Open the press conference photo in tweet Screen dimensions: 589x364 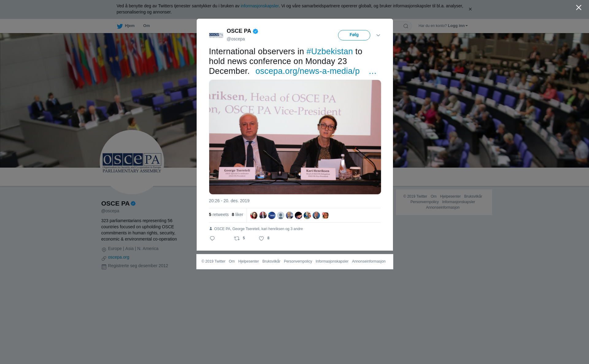click(295, 137)
